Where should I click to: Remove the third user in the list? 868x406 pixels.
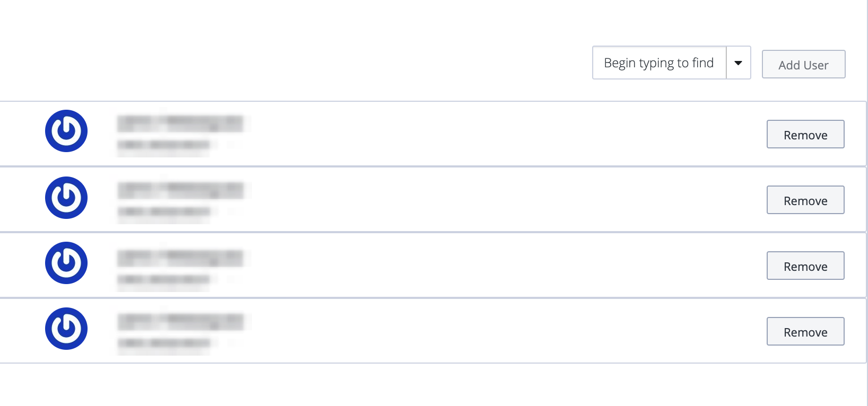pos(805,266)
